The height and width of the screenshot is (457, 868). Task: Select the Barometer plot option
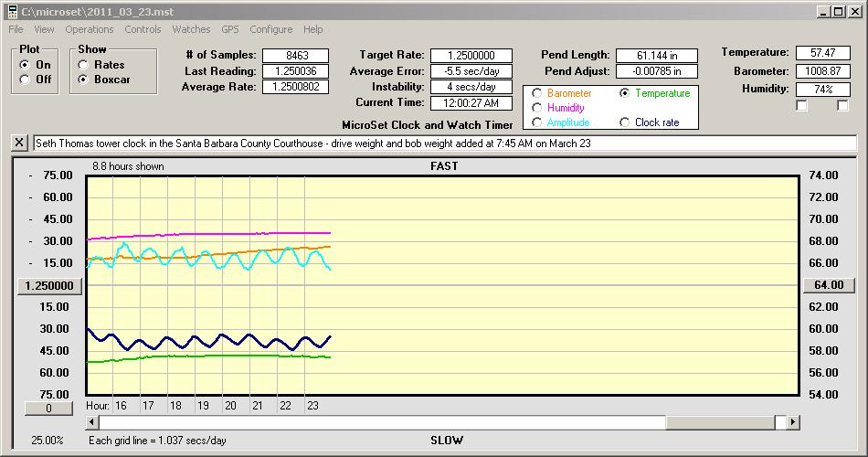pos(536,93)
